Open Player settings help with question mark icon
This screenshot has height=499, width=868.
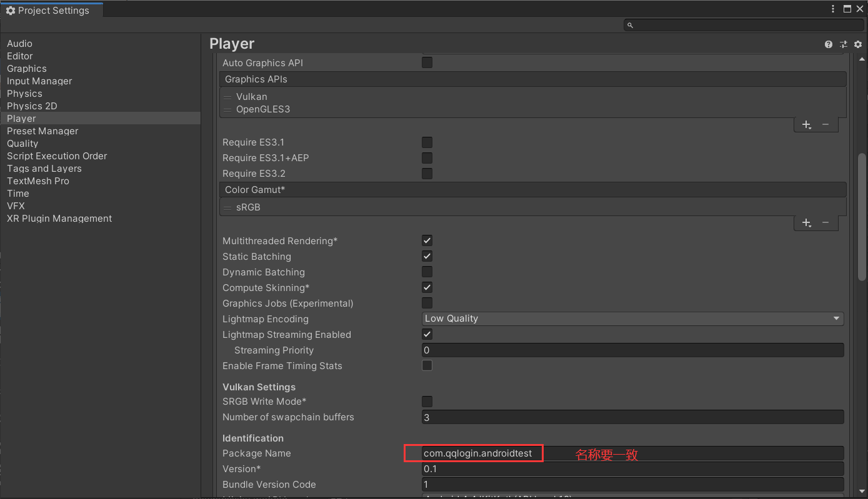[x=829, y=44]
